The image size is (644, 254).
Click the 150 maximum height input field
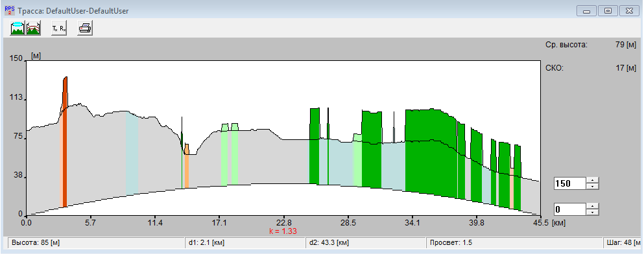point(570,183)
